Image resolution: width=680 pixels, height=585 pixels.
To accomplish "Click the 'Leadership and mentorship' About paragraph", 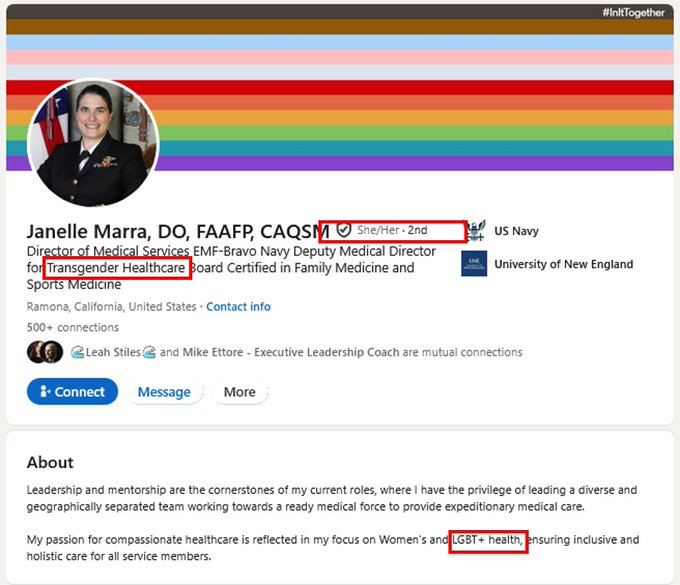I will (332, 498).
